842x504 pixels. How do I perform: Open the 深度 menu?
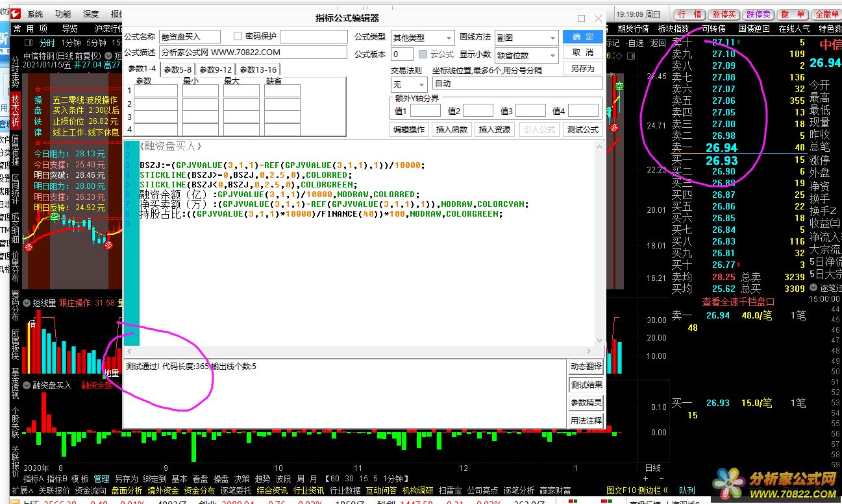[x=91, y=14]
